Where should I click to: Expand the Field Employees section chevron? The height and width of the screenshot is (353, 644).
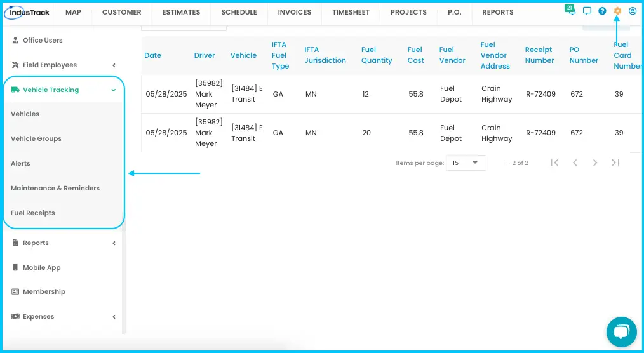click(114, 65)
